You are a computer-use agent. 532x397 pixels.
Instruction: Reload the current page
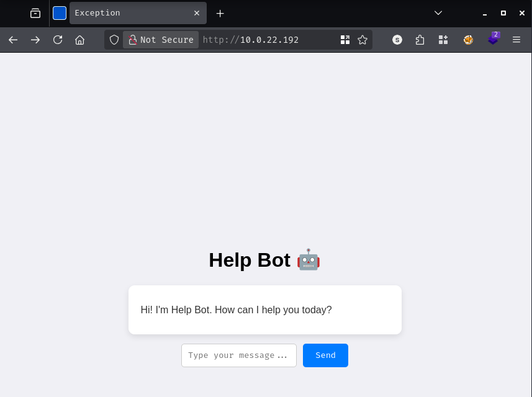[x=58, y=40]
